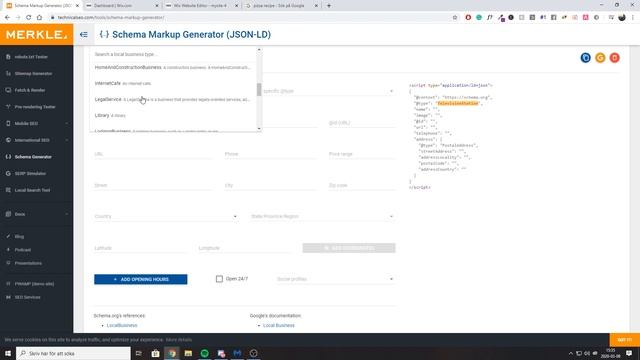This screenshot has width=640, height=360.
Task: Select InternetCafe from the type list
Action: pyautogui.click(x=173, y=83)
